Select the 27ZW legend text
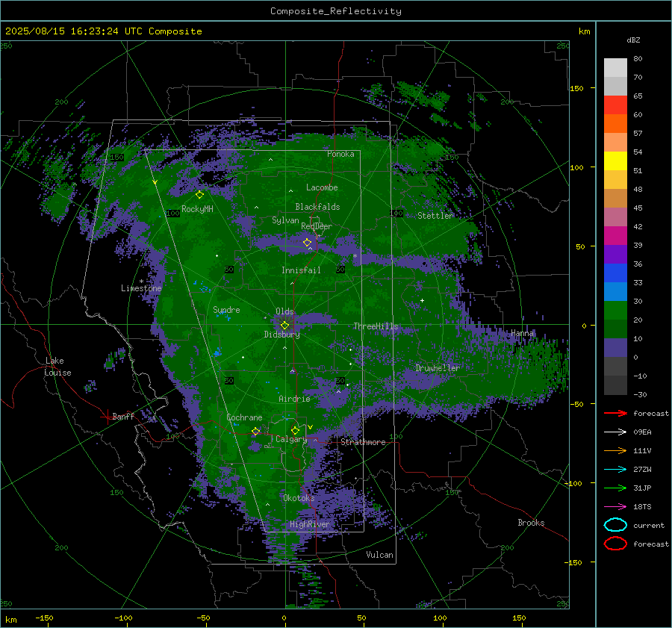Screen dimensions: 672x628 click(x=642, y=470)
